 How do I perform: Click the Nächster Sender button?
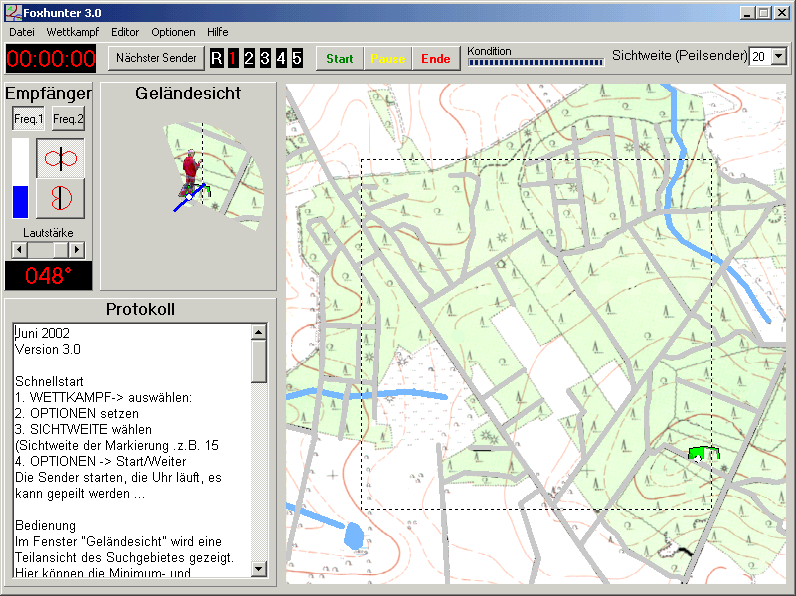coord(156,58)
